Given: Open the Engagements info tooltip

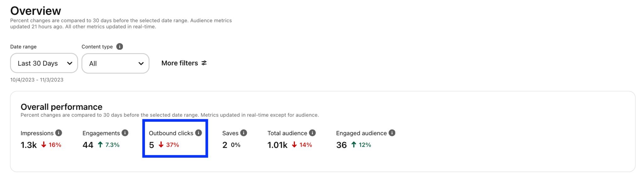Looking at the screenshot, I should point(125,133).
